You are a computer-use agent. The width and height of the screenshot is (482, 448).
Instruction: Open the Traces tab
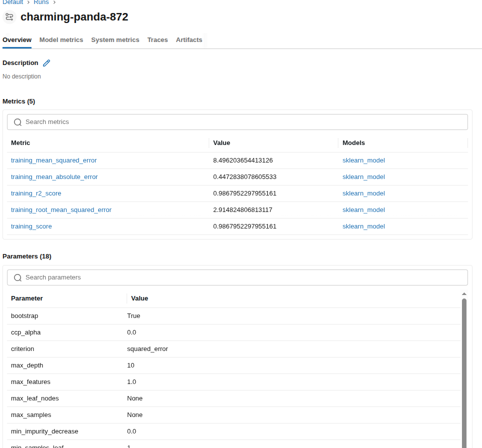(x=157, y=40)
